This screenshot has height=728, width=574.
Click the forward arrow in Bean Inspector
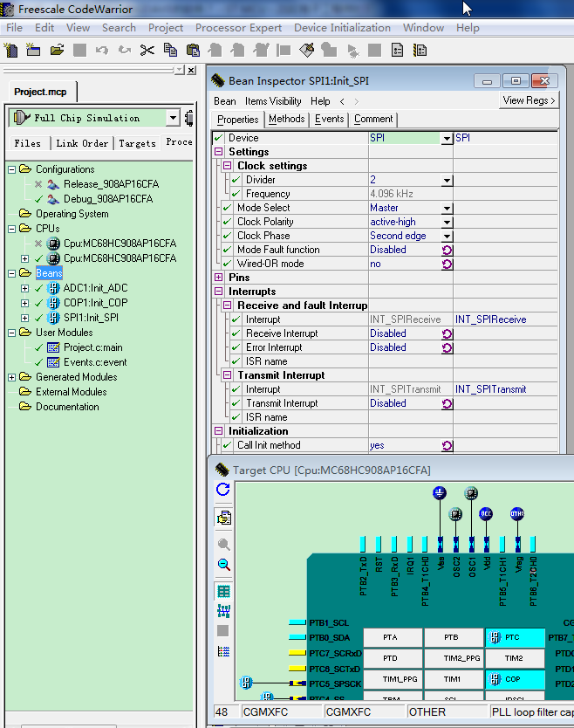(x=357, y=101)
